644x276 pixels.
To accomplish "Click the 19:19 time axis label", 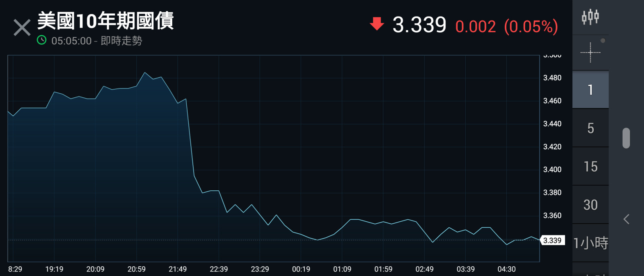I will click(x=54, y=269).
